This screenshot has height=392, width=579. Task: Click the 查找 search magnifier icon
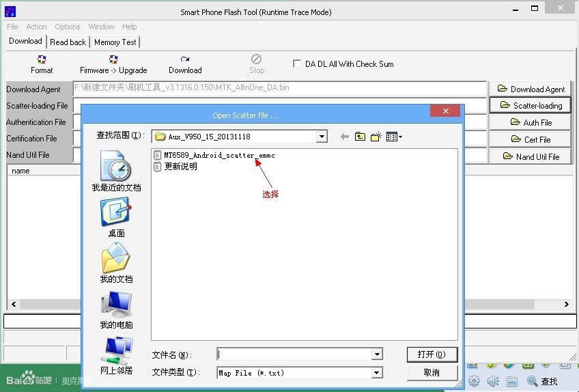click(532, 381)
